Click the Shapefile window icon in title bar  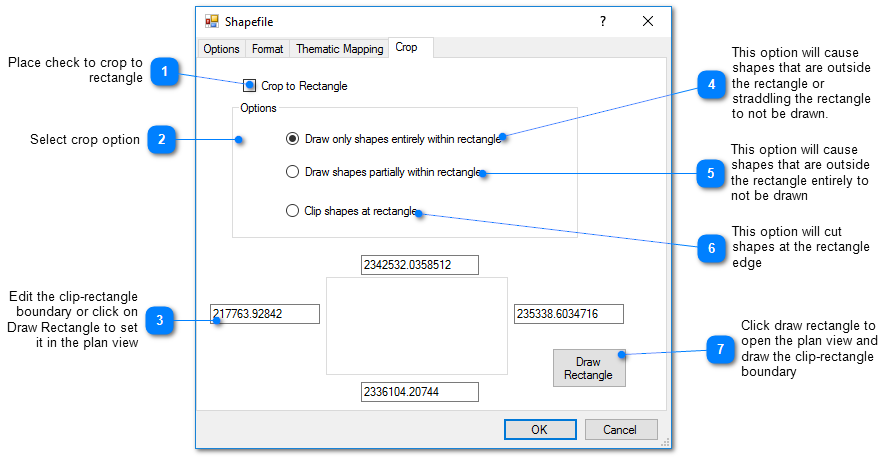click(212, 21)
